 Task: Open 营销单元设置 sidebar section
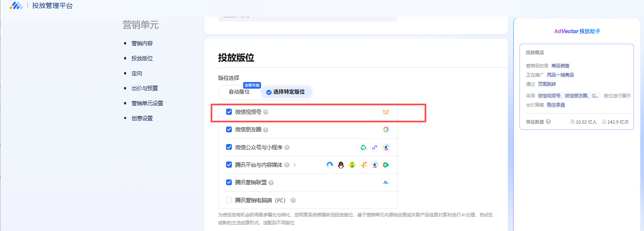[147, 103]
